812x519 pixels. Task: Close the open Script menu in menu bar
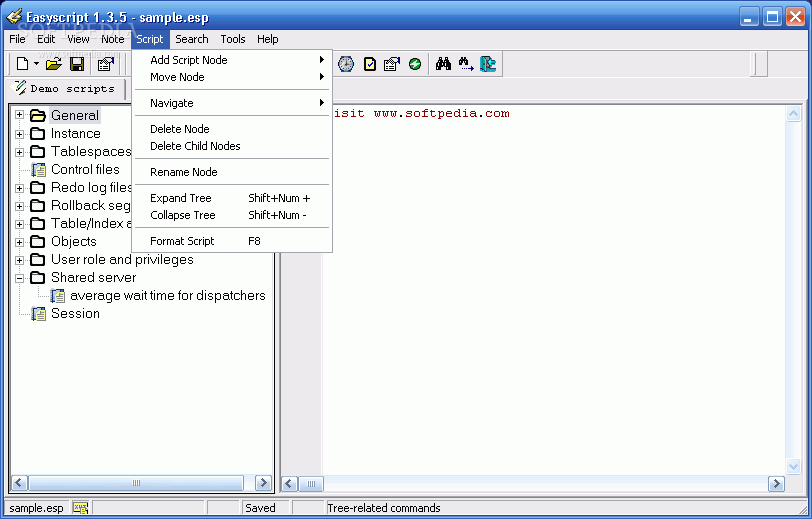tap(150, 39)
